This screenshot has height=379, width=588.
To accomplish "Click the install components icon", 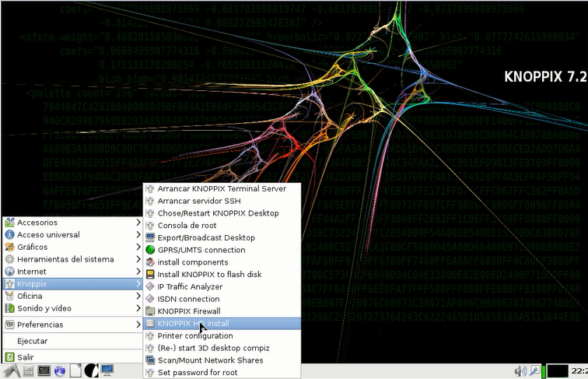I will (150, 262).
